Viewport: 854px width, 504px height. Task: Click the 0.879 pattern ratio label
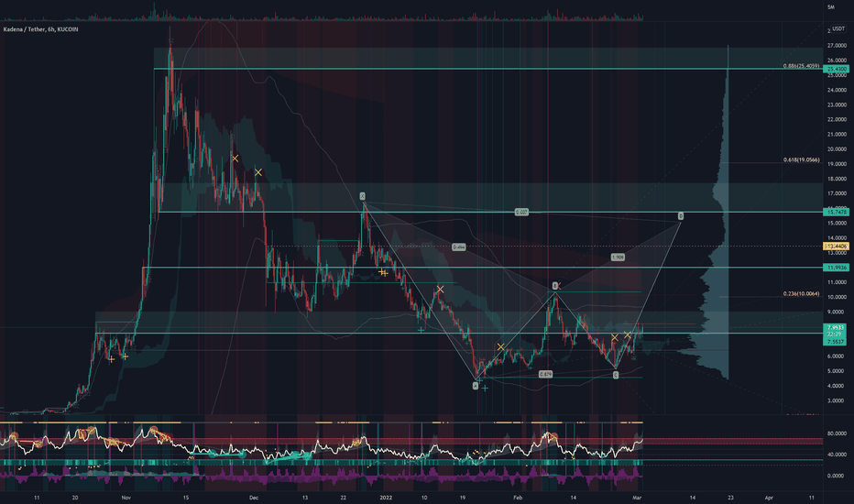pos(546,374)
